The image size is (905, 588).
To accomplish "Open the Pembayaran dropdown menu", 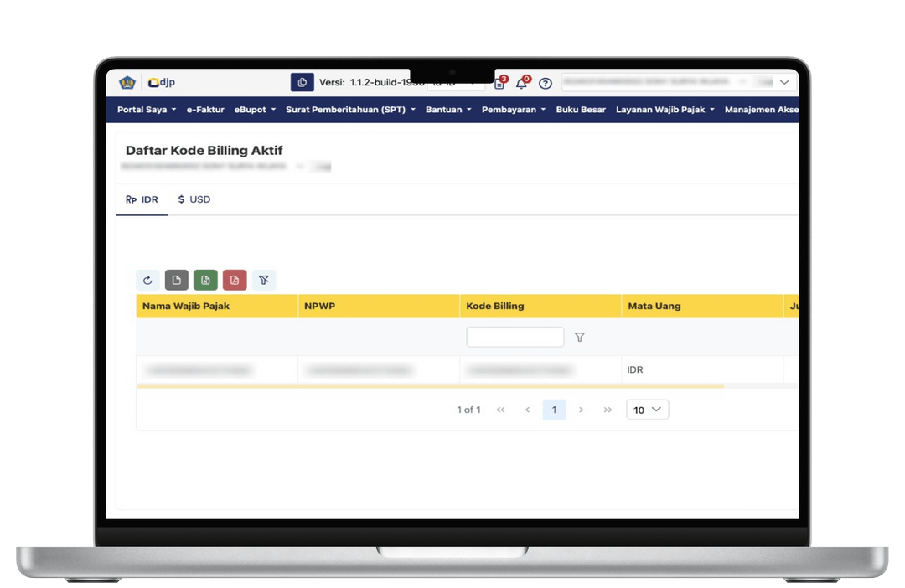I will 514,110.
